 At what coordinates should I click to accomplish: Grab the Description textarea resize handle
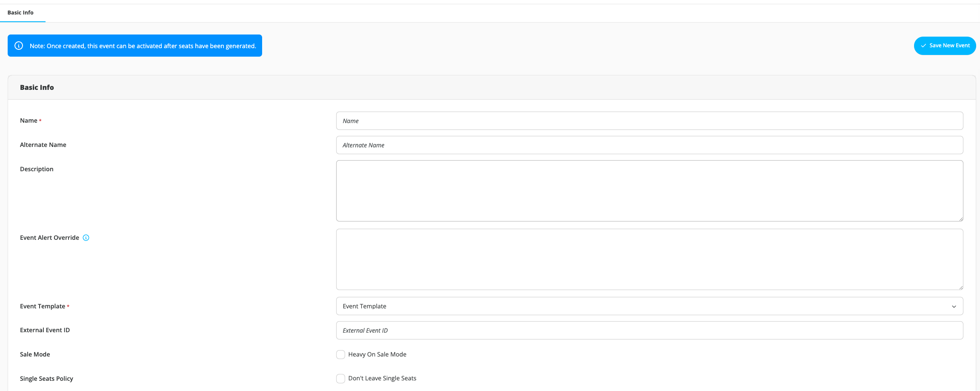pyautogui.click(x=961, y=219)
